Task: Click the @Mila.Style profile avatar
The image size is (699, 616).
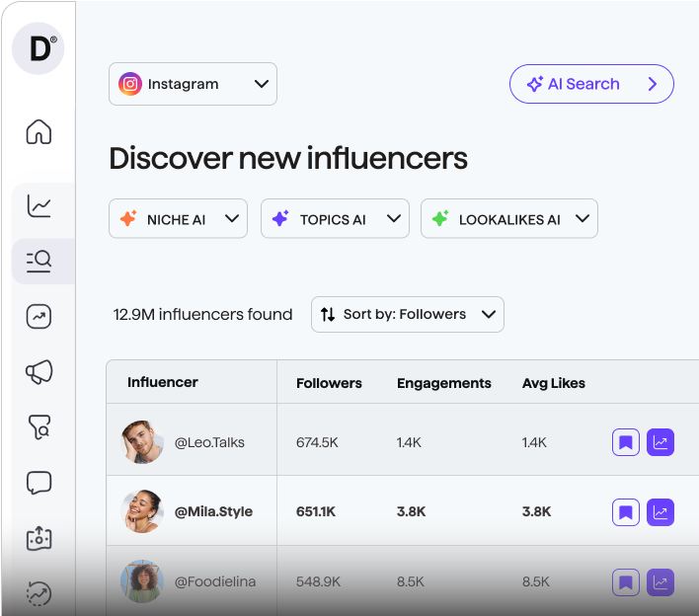Action: (x=141, y=511)
